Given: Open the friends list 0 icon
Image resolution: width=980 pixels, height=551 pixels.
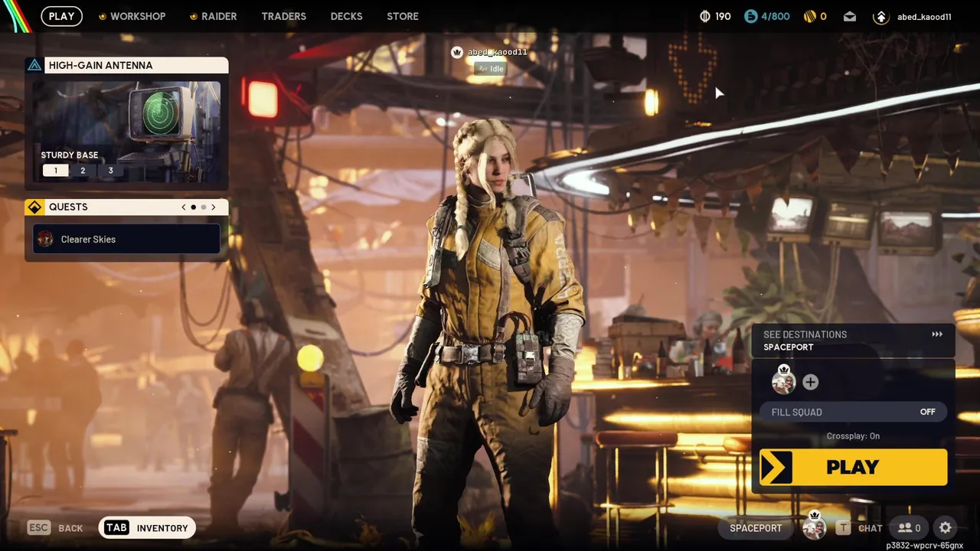Looking at the screenshot, I should [x=909, y=528].
